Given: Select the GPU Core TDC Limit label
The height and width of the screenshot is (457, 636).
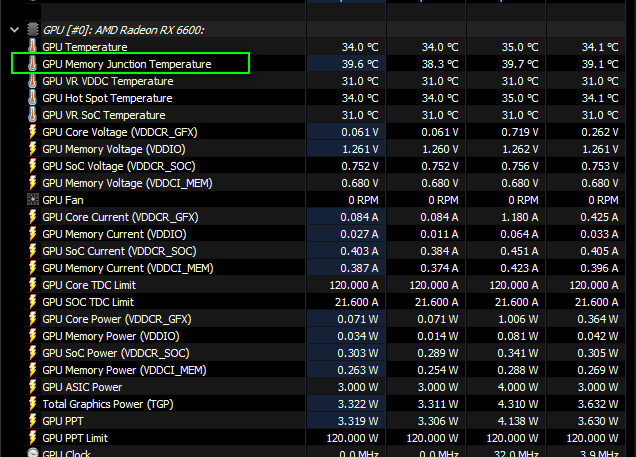Looking at the screenshot, I should tap(89, 285).
